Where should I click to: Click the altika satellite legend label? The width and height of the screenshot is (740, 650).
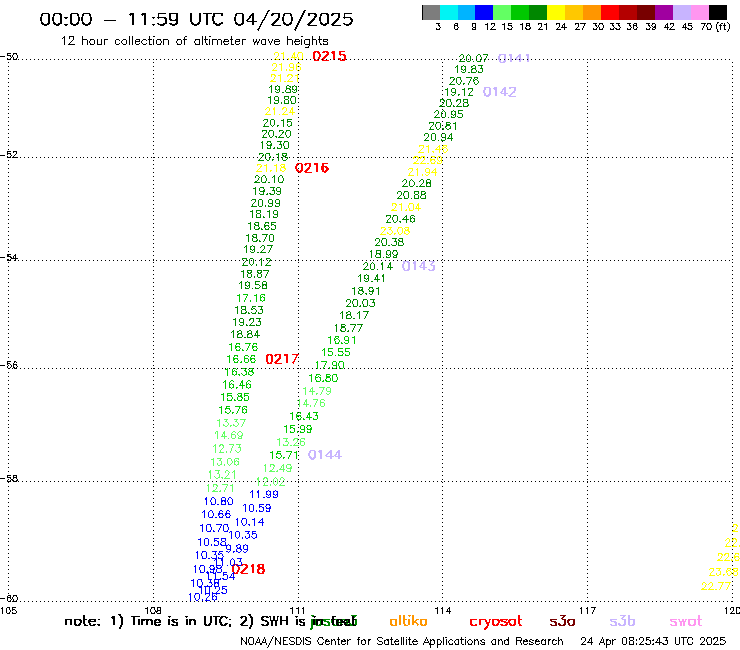point(408,621)
